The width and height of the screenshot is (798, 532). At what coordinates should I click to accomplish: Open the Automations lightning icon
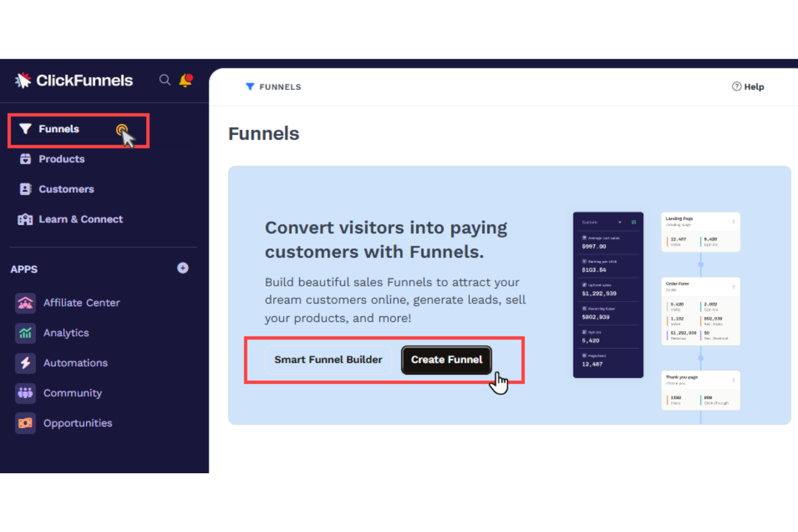pyautogui.click(x=25, y=363)
